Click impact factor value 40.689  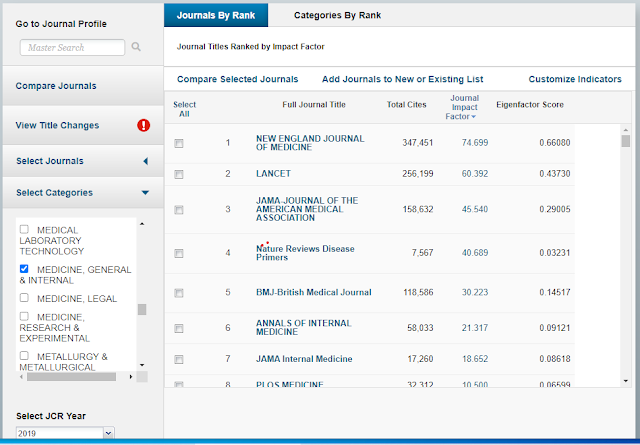475,253
